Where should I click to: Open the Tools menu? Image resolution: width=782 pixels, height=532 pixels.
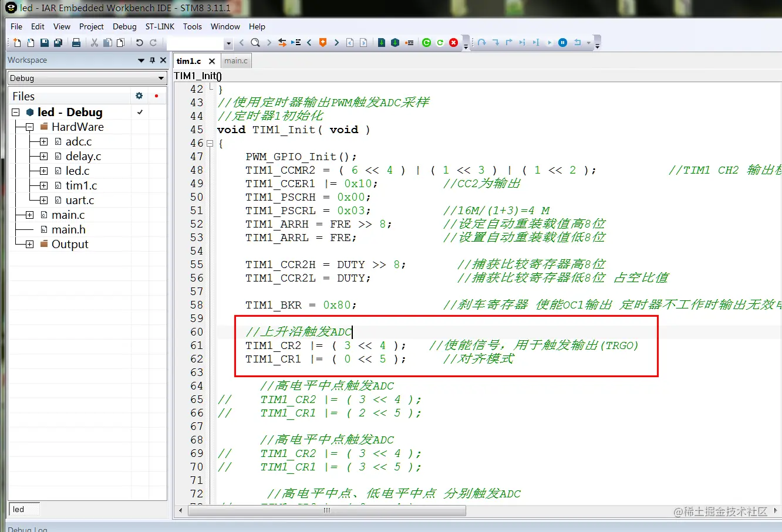(193, 26)
